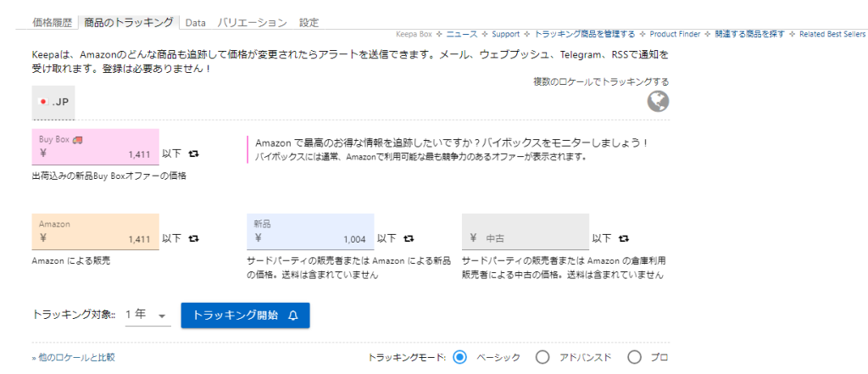Click the swap icon beside 新品 price

coord(409,238)
